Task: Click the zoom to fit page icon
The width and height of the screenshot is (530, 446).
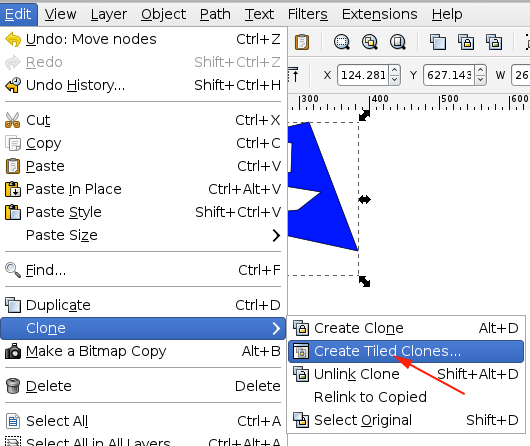Action: pyautogui.click(x=398, y=42)
